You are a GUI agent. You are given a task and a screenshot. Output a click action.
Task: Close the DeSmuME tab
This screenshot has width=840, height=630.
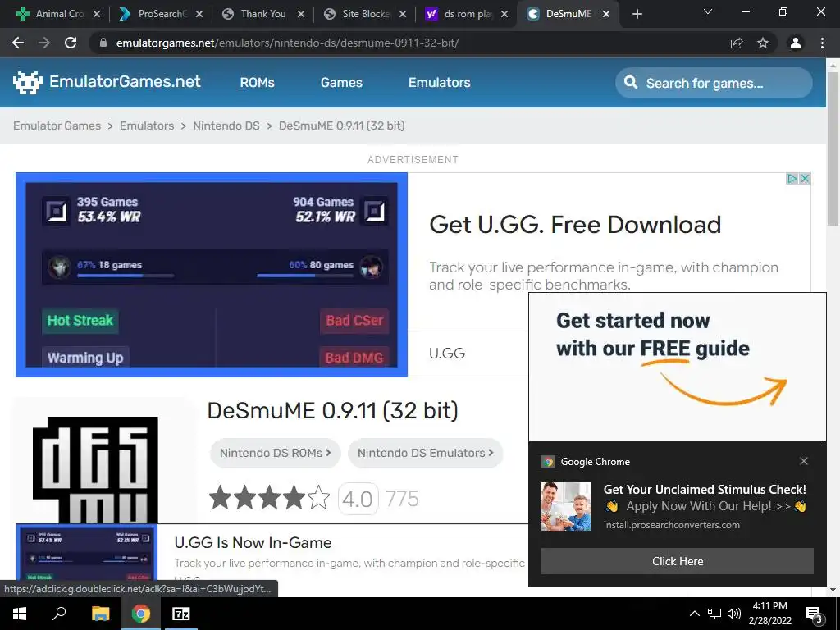click(x=606, y=14)
